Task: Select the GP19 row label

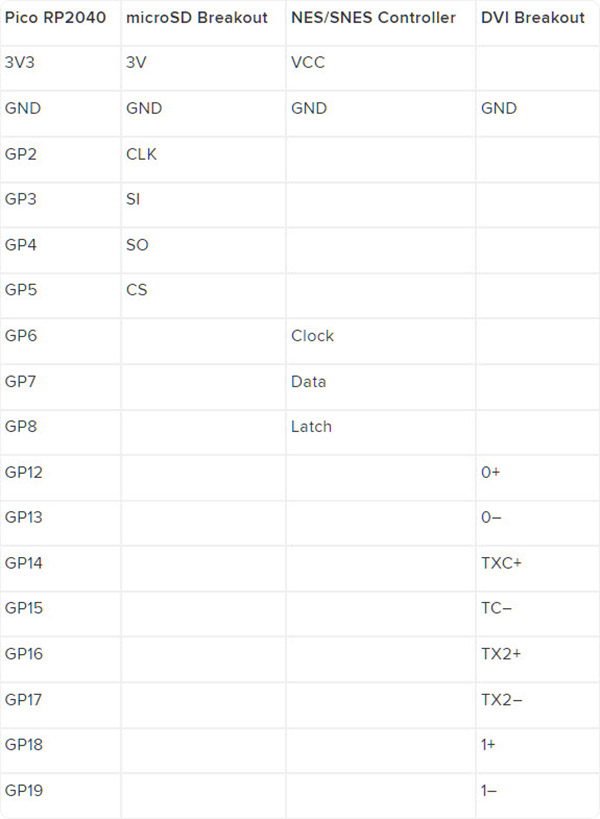Action: tap(24, 790)
